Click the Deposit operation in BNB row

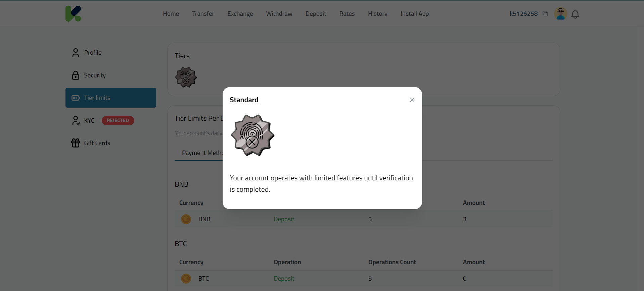point(284,219)
